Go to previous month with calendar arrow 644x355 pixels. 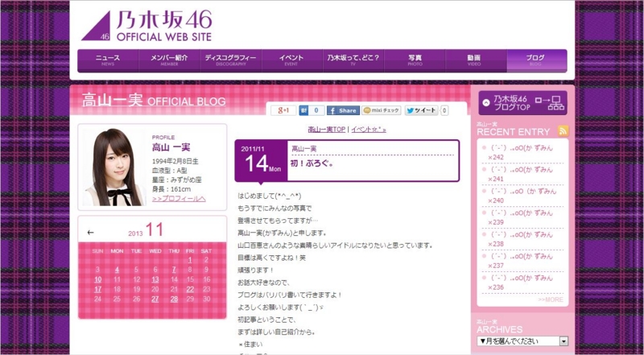pos(91,233)
